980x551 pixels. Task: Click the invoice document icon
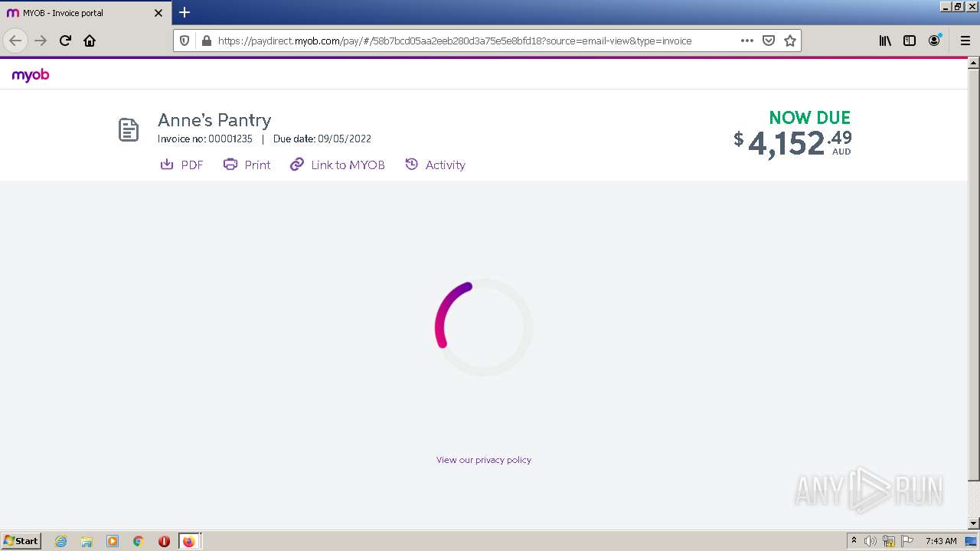tap(129, 130)
